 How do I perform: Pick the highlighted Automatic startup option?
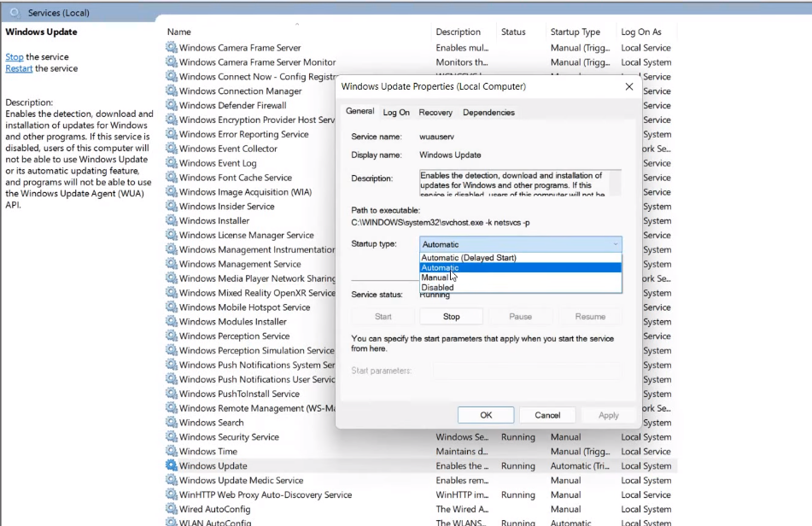[x=521, y=267]
